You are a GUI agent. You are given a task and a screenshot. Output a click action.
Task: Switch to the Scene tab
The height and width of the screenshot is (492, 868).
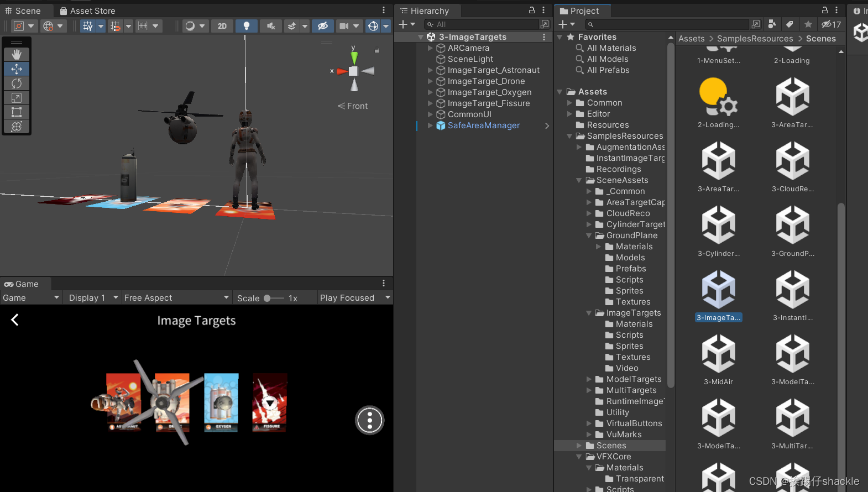tap(23, 11)
